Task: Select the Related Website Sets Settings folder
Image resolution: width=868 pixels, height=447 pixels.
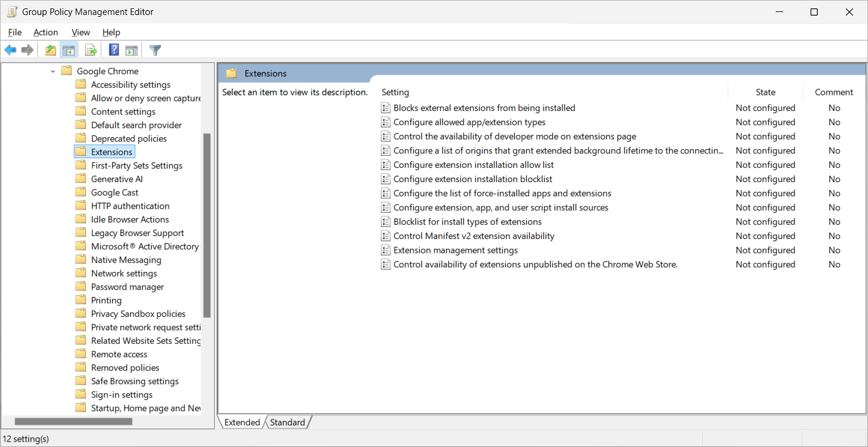Action: (138, 341)
